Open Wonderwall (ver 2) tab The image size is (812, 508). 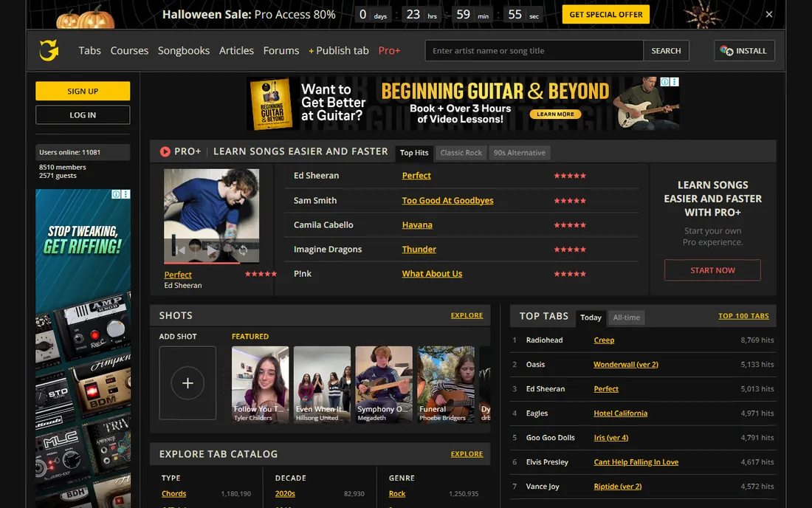click(x=625, y=365)
